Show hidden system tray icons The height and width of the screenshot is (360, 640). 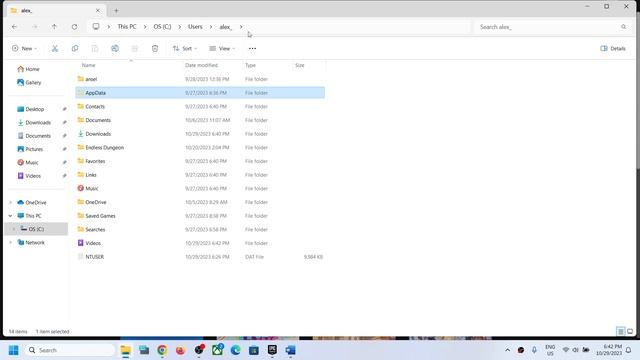(x=507, y=350)
